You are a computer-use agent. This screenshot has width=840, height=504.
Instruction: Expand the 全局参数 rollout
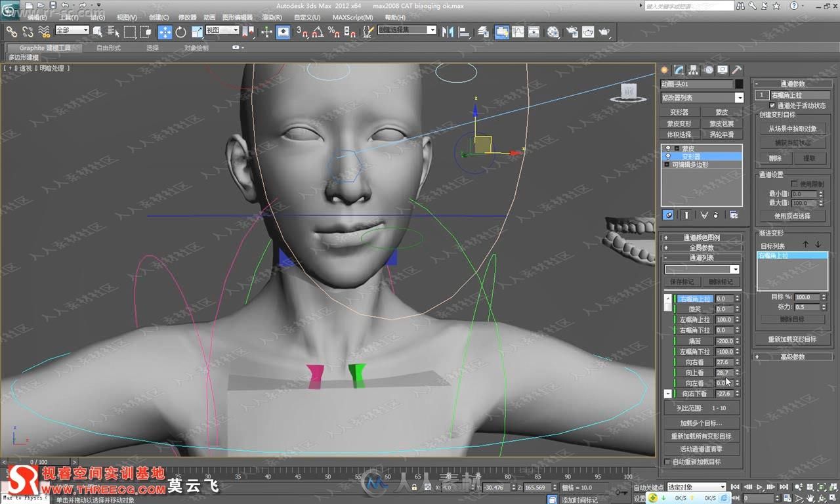pyautogui.click(x=702, y=247)
